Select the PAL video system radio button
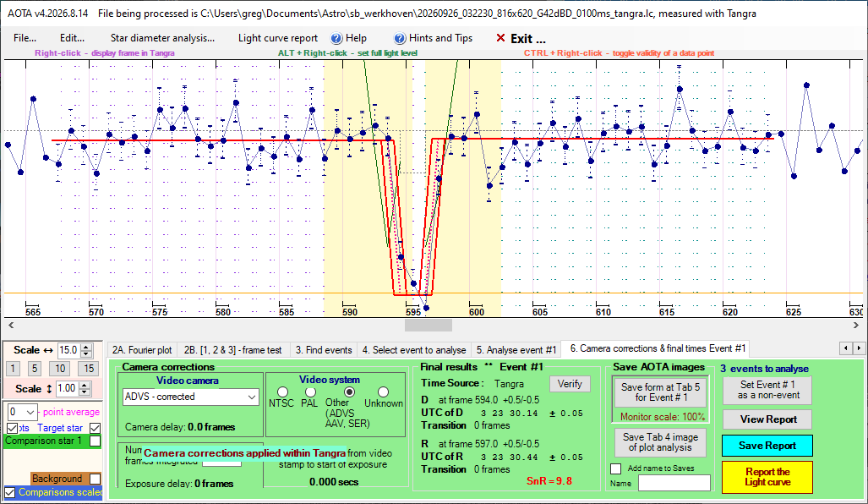868x504 pixels. tap(310, 392)
